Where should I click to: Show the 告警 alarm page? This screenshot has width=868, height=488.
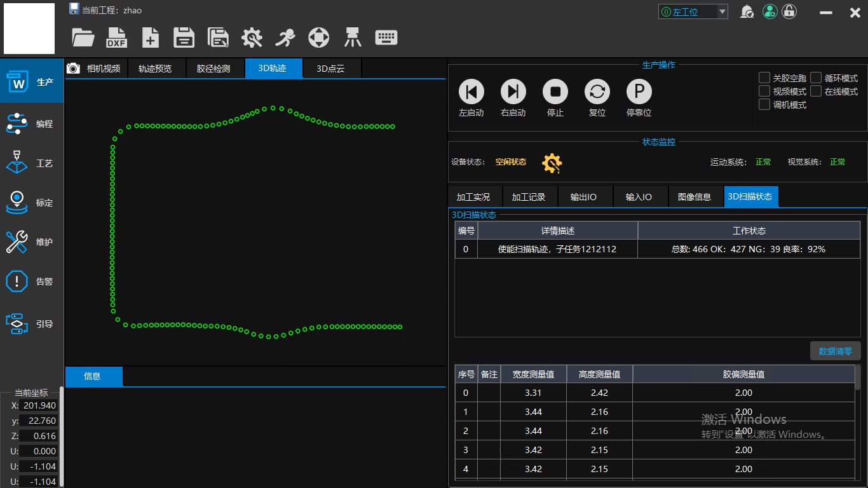[32, 281]
